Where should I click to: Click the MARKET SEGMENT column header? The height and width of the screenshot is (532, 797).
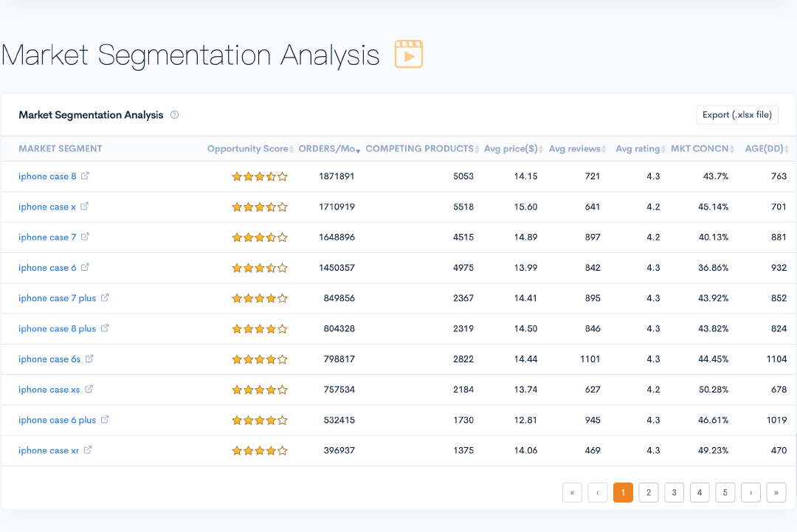[x=61, y=149]
